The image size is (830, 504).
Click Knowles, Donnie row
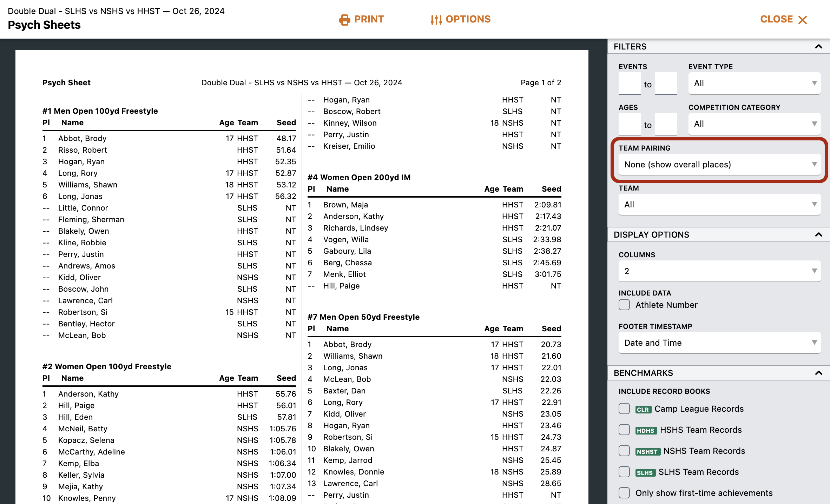point(434,472)
